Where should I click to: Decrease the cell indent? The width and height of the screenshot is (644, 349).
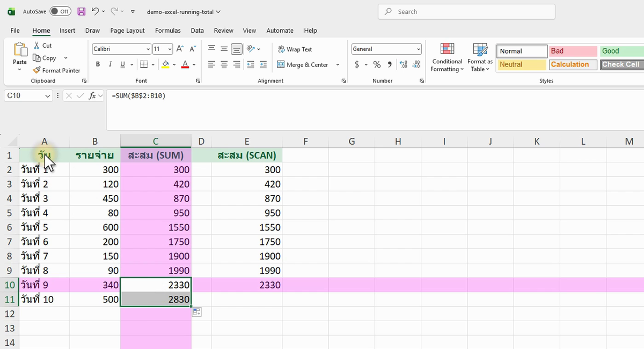251,64
